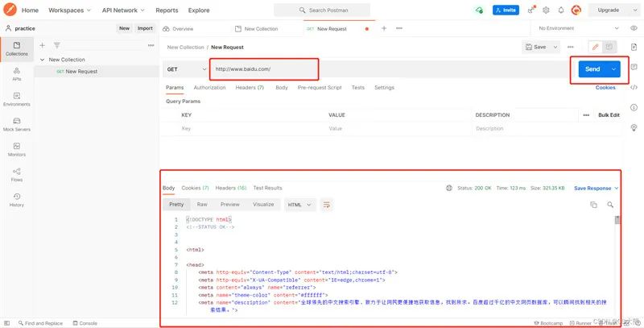The image size is (644, 328).
Task: Click the New button in sidebar header
Action: tap(124, 28)
